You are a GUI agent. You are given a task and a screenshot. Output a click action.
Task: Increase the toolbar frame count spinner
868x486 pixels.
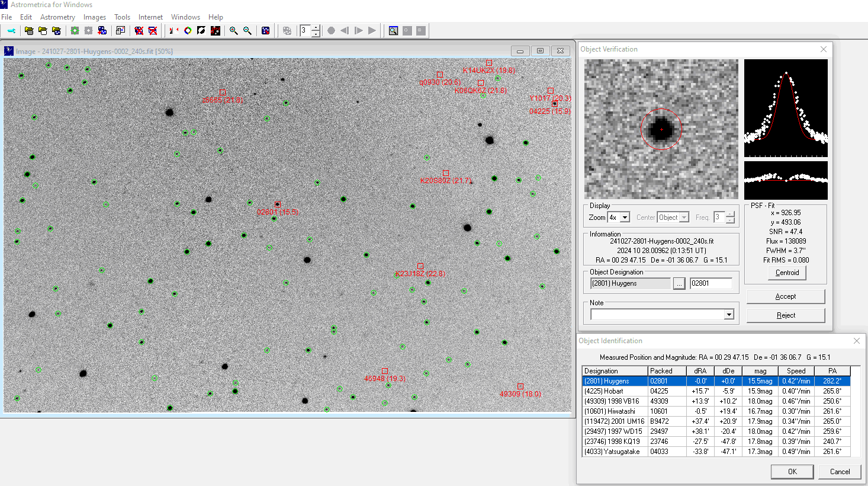[316, 27]
